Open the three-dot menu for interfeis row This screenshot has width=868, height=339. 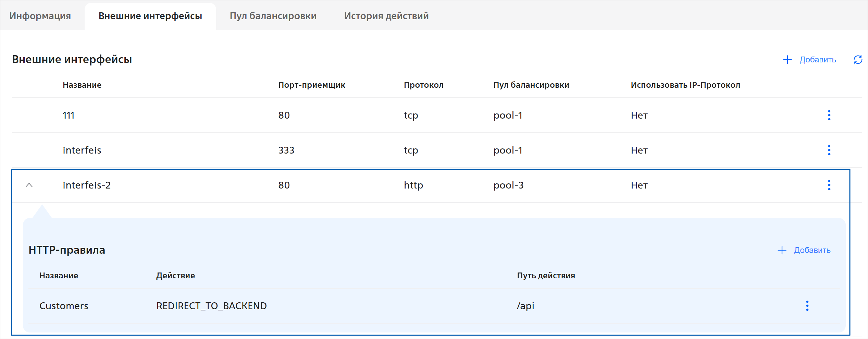tap(829, 150)
